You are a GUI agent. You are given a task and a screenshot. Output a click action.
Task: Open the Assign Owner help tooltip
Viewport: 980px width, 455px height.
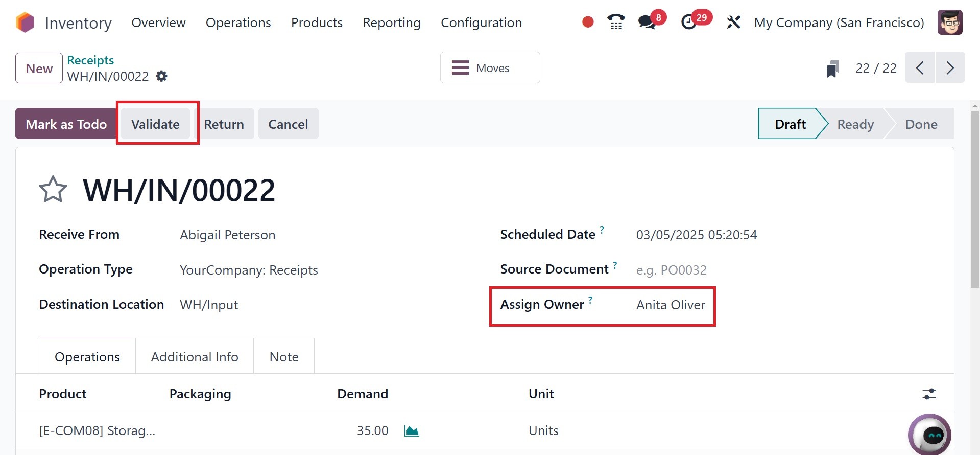(x=590, y=300)
